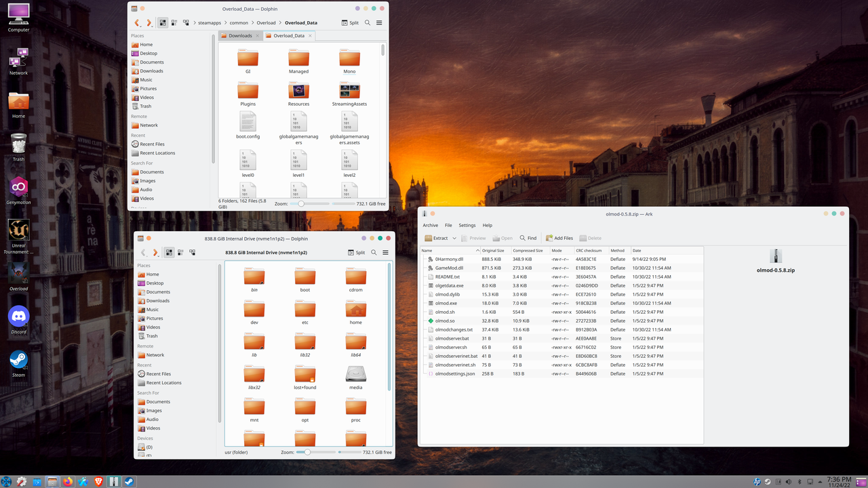Click Add Files in Ark toolbar
This screenshot has width=868, height=488.
[x=559, y=238]
